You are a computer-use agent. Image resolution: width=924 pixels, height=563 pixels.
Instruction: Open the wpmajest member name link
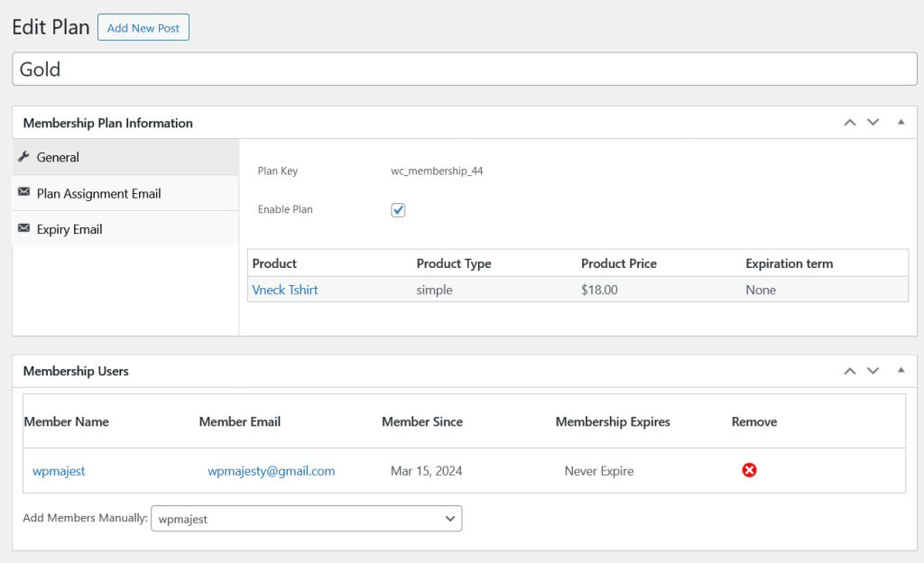coord(59,471)
